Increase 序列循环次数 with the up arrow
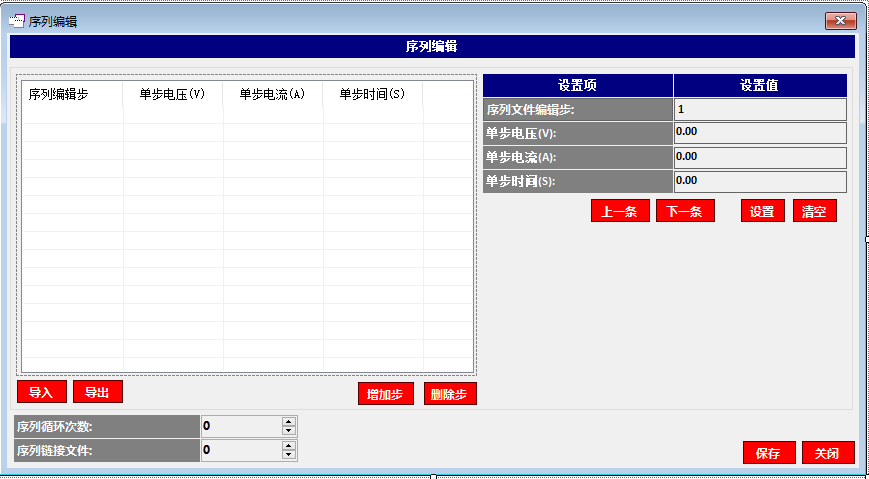This screenshot has height=479, width=869. tap(289, 421)
